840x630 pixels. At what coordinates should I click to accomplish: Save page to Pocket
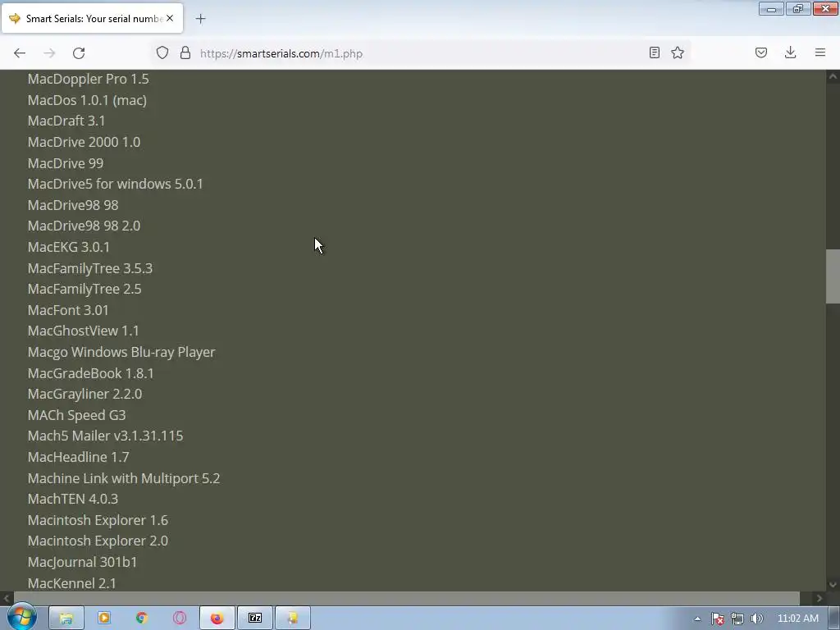tap(760, 52)
